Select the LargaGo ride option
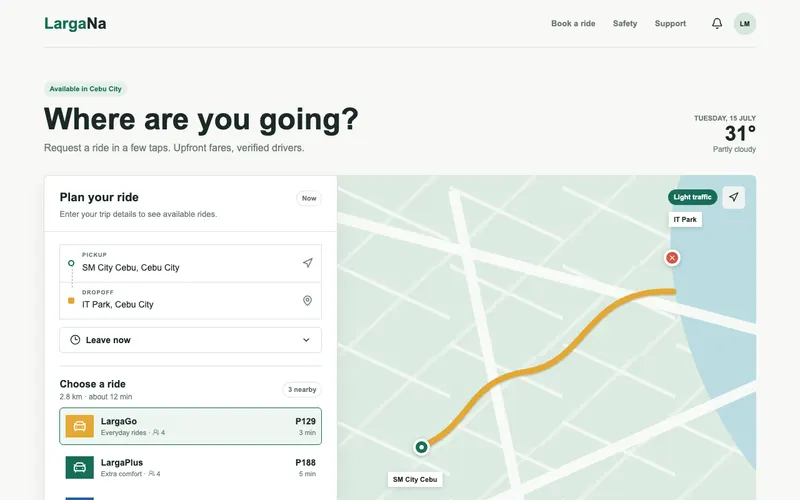 (190, 426)
